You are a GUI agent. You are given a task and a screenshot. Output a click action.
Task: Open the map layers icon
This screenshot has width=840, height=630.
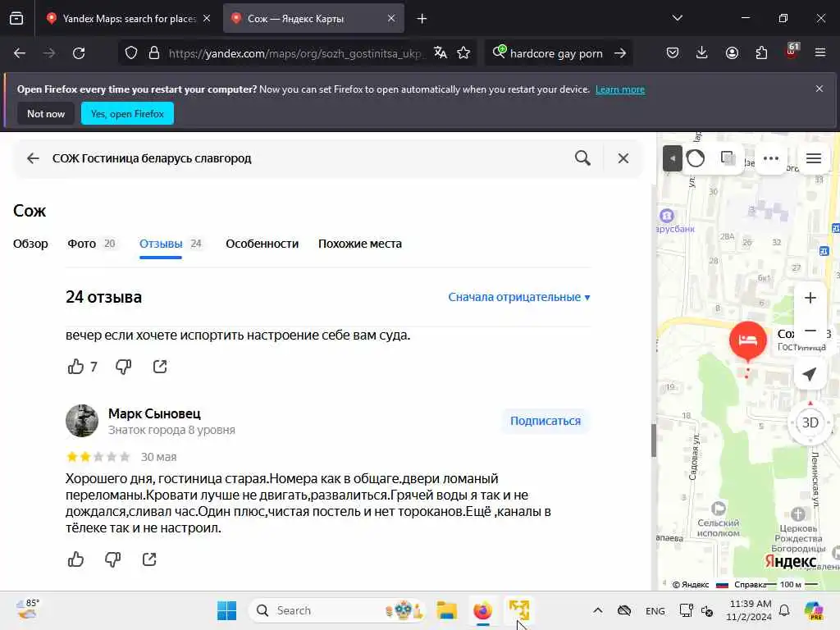[x=728, y=158]
